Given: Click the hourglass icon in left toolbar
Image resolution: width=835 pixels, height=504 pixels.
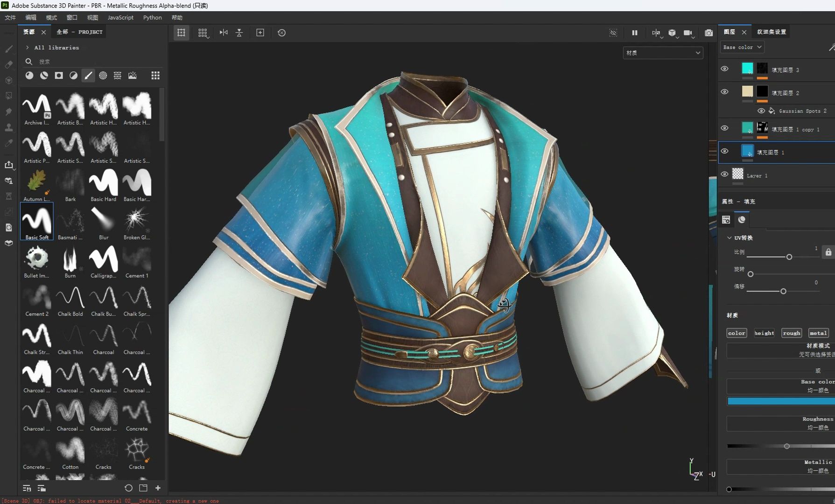Looking at the screenshot, I should click(x=8, y=196).
